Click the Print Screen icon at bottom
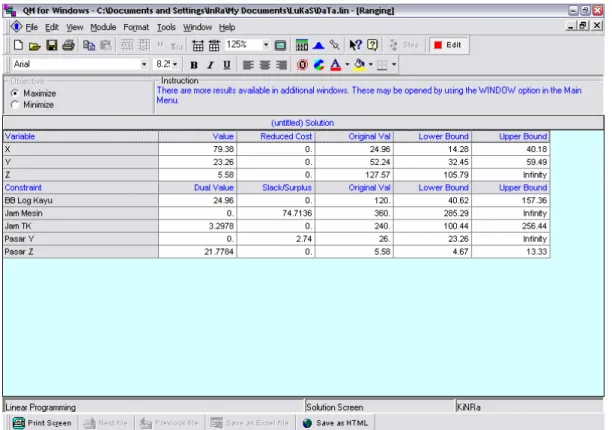The width and height of the screenshot is (612, 430). point(19,423)
